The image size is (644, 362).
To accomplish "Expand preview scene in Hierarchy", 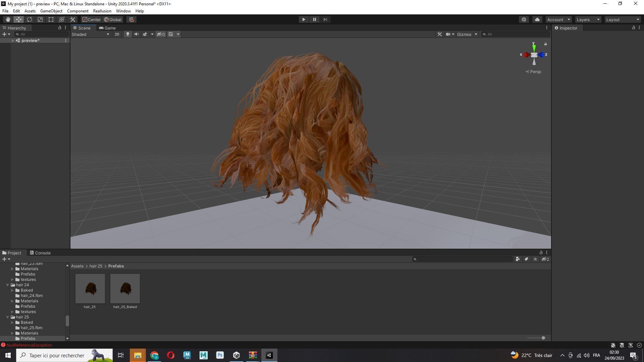I will click(13, 41).
